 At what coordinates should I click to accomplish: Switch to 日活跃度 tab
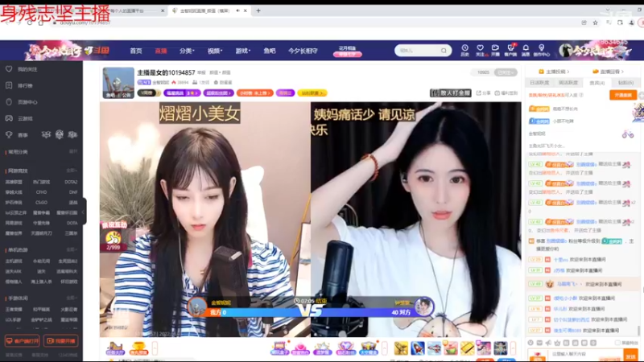coord(539,83)
